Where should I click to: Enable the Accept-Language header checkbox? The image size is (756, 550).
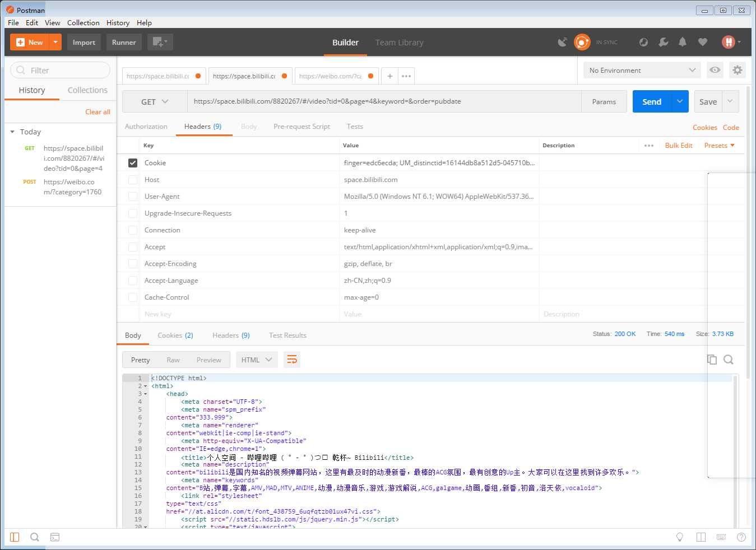tap(133, 281)
